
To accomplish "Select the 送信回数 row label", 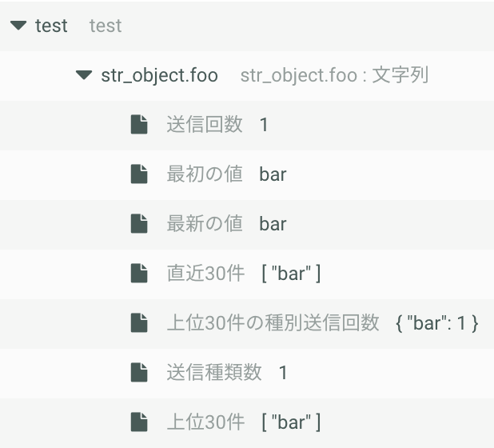I will (205, 124).
